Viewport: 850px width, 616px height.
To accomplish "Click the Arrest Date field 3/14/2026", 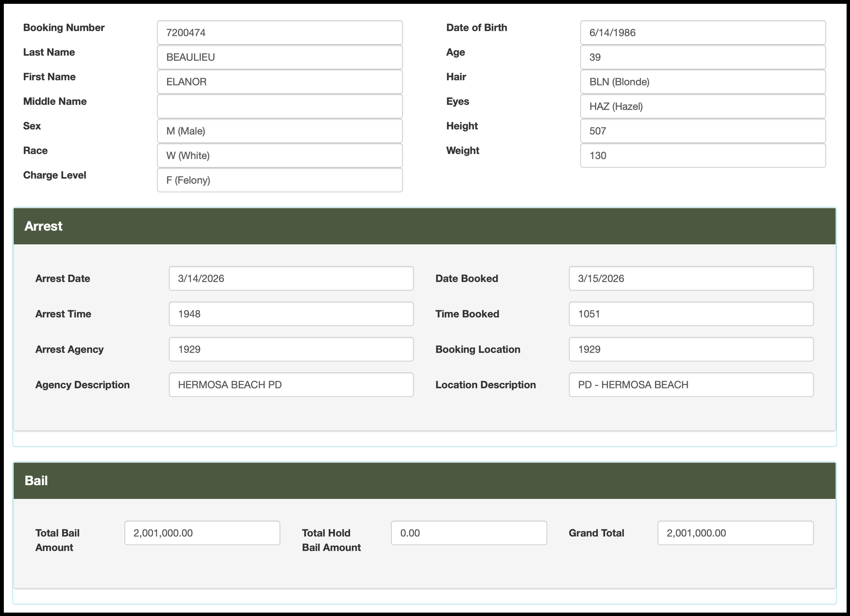I will (291, 279).
